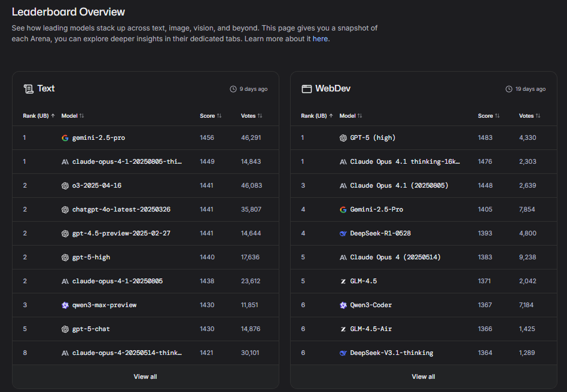Select the gpt-4.5-preview-2025-02-27 model name
The width and height of the screenshot is (567, 392).
tap(121, 234)
